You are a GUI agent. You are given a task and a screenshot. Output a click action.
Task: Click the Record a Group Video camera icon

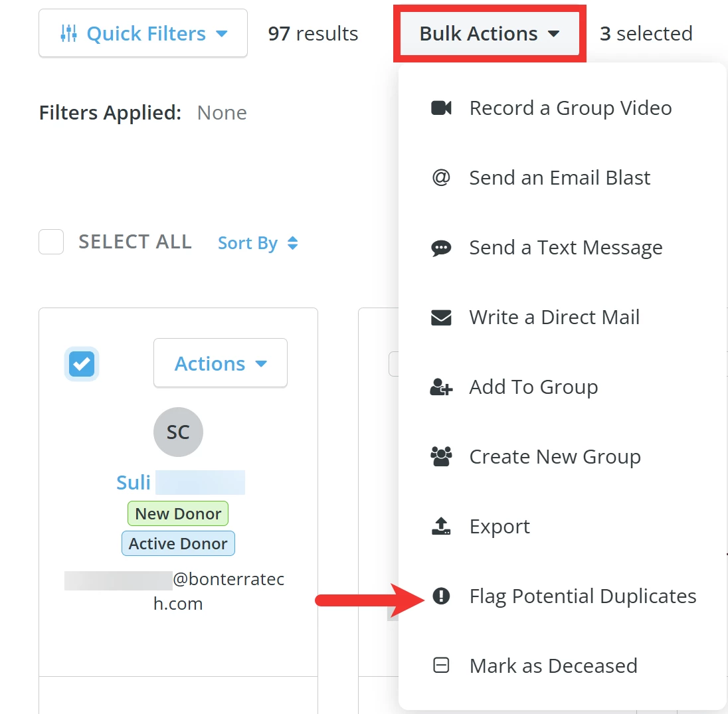tap(441, 108)
